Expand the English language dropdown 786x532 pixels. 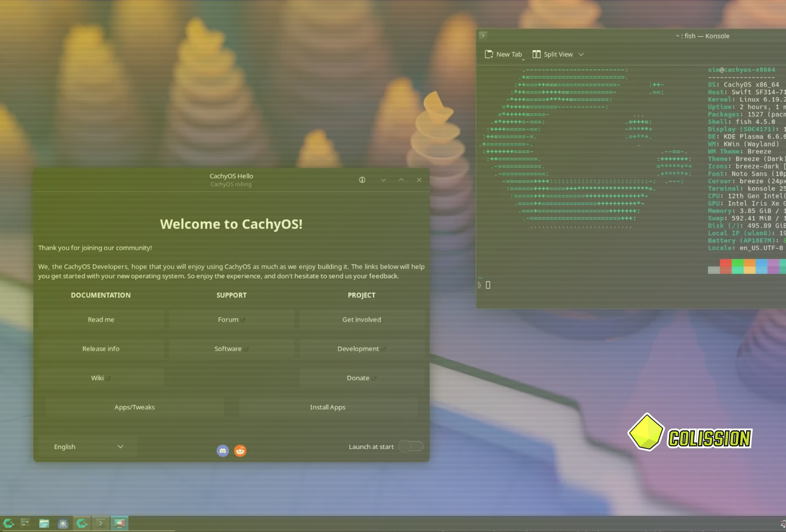click(88, 446)
